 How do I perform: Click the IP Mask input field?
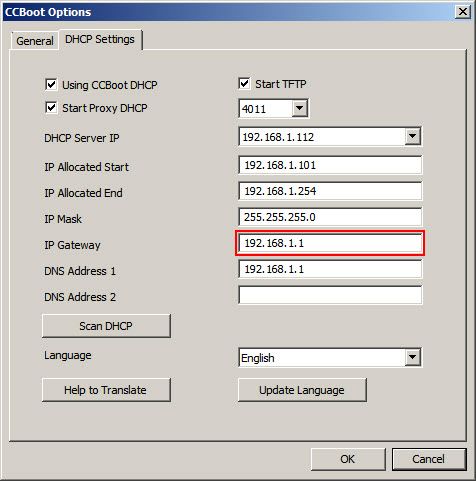point(330,217)
